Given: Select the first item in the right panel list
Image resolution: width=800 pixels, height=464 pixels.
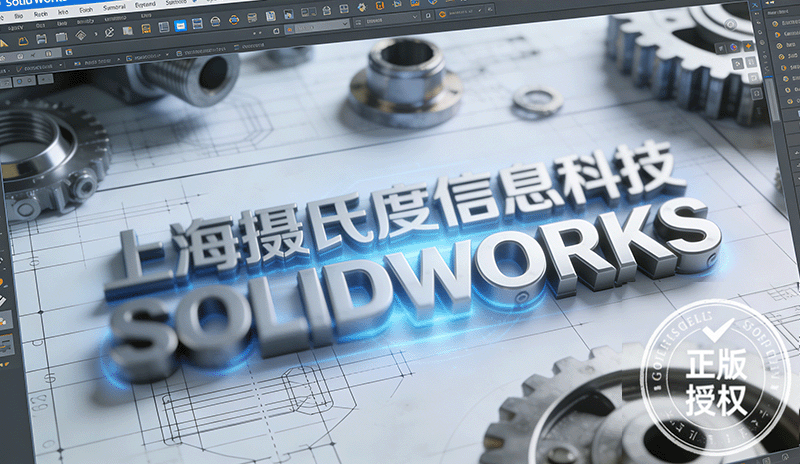Looking at the screenshot, I should coord(786,23).
